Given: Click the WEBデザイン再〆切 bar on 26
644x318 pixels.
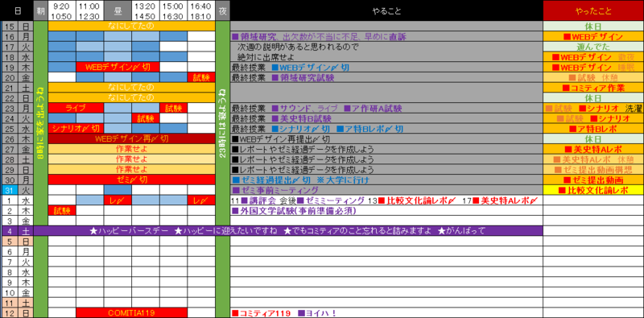Looking at the screenshot, I should [131, 138].
